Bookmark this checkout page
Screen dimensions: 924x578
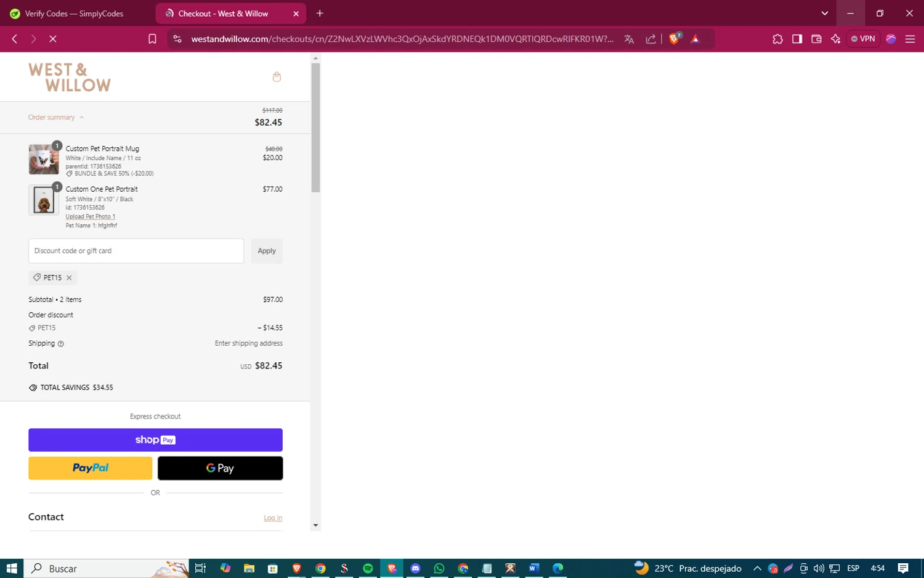point(152,39)
